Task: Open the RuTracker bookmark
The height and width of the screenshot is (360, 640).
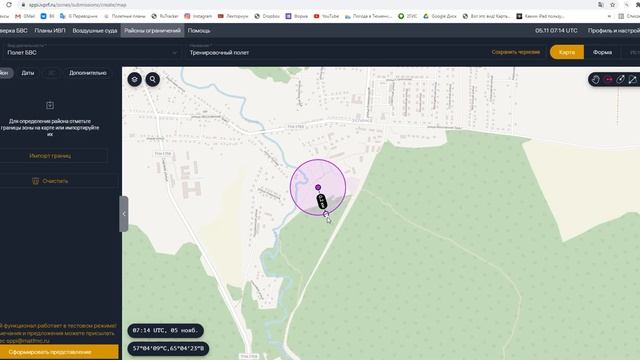Action: pyautogui.click(x=165, y=16)
